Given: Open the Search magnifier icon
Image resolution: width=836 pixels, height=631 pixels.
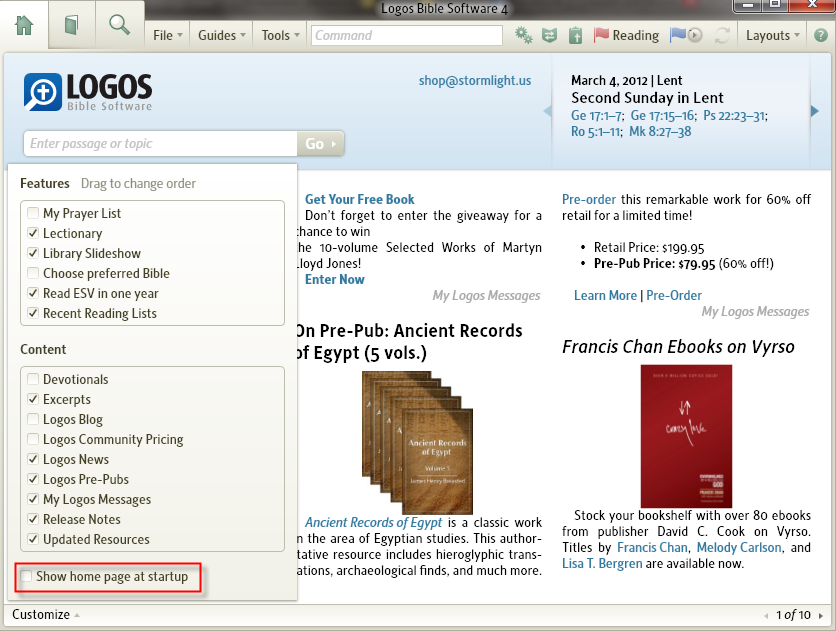Looking at the screenshot, I should [119, 25].
